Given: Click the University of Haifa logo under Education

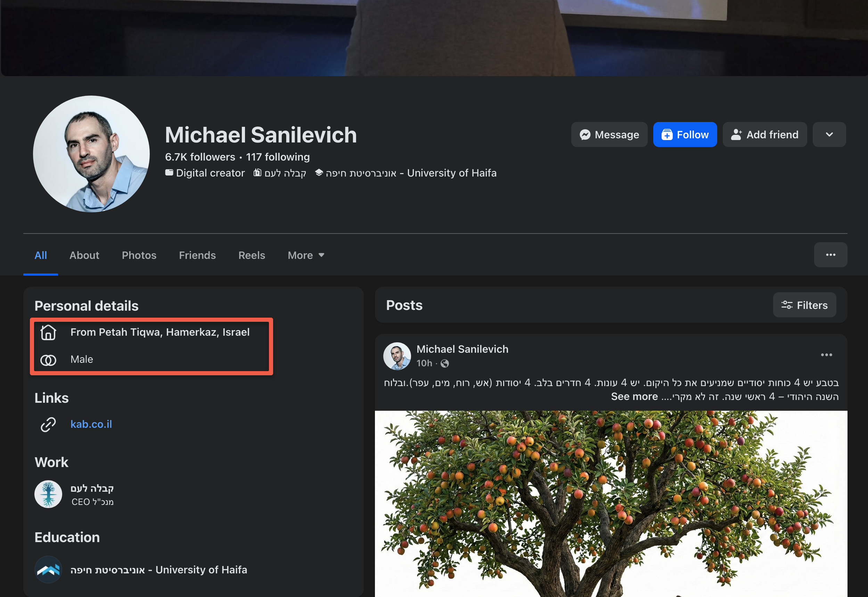Looking at the screenshot, I should (48, 569).
